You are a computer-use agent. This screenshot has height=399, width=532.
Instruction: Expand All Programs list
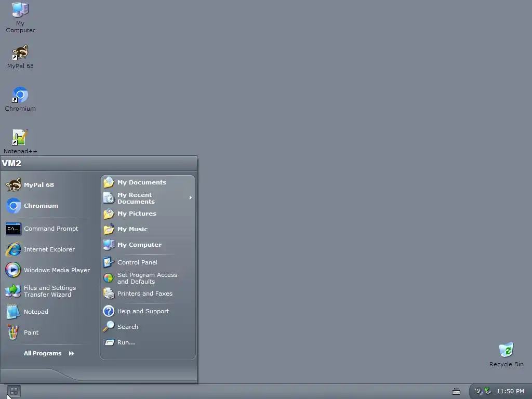(x=49, y=353)
